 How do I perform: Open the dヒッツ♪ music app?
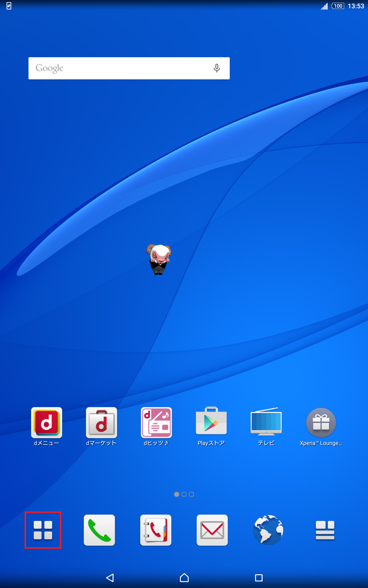click(x=156, y=426)
